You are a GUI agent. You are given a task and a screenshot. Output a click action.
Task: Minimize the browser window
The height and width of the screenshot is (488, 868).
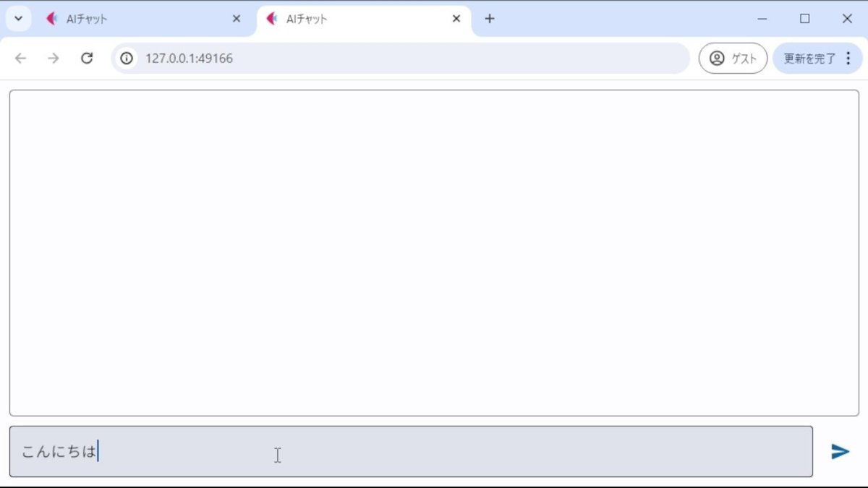tap(762, 19)
